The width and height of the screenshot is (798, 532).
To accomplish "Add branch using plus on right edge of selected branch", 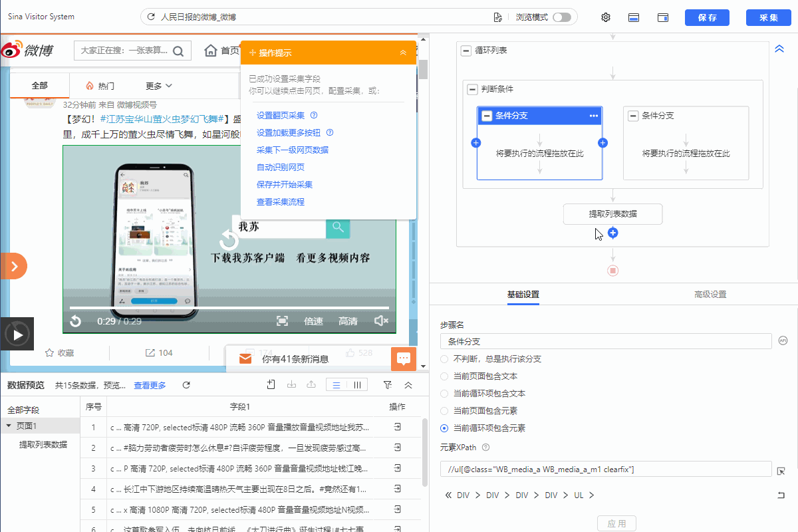I will click(x=603, y=143).
